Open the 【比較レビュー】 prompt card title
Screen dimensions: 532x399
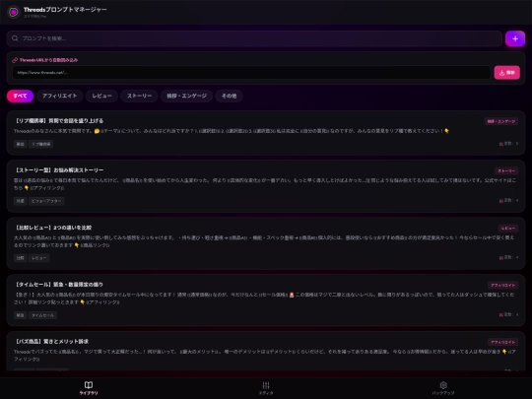tap(53, 228)
